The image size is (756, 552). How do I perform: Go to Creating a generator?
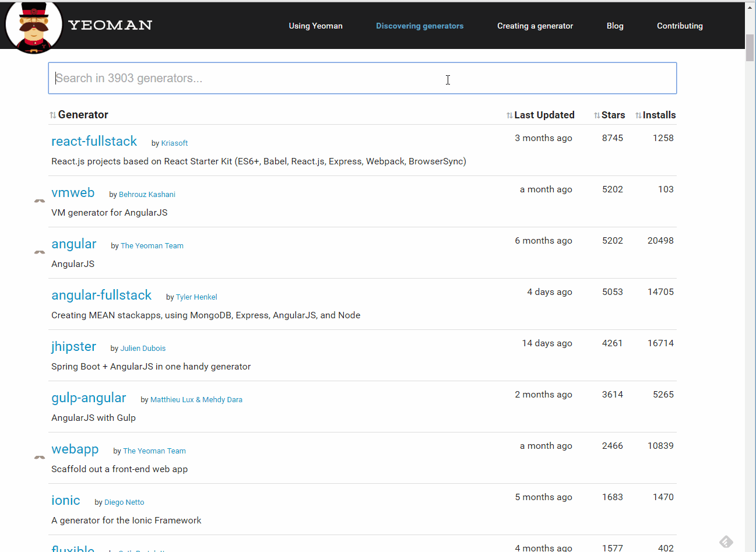pos(535,26)
